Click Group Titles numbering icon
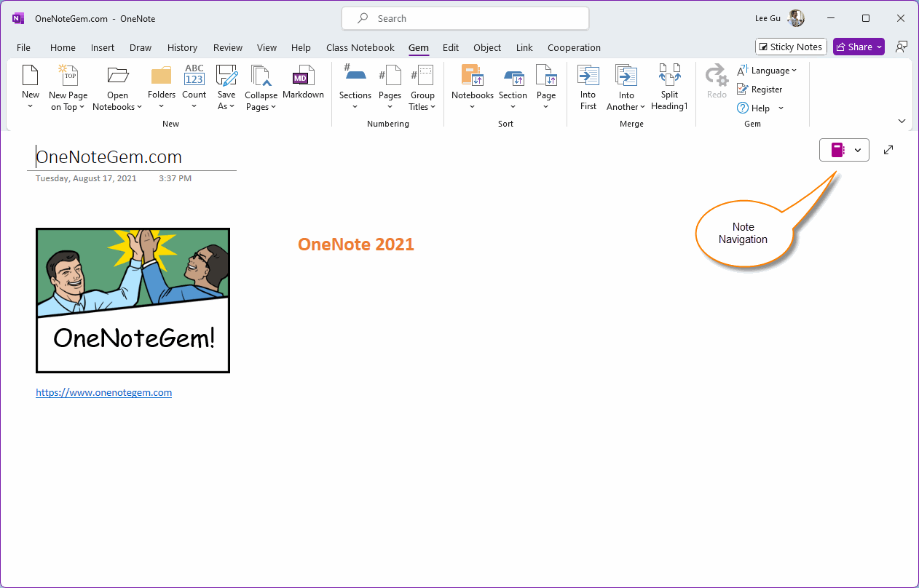The height and width of the screenshot is (588, 919). tap(422, 76)
